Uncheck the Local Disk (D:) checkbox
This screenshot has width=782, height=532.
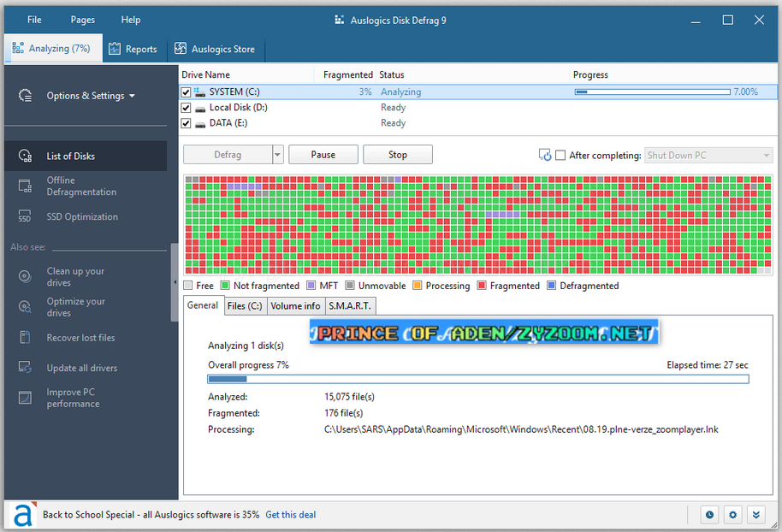(x=186, y=108)
